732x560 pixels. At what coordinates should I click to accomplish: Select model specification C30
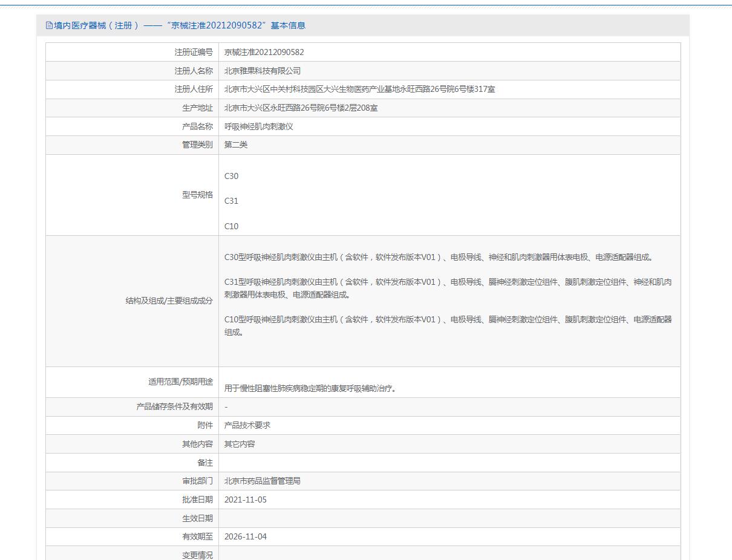[x=232, y=176]
